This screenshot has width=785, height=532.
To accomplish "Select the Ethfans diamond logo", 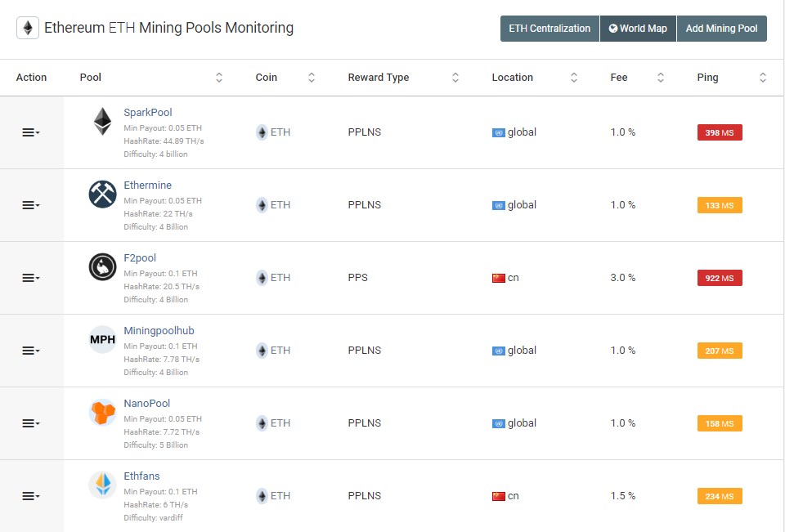I will 101,485.
